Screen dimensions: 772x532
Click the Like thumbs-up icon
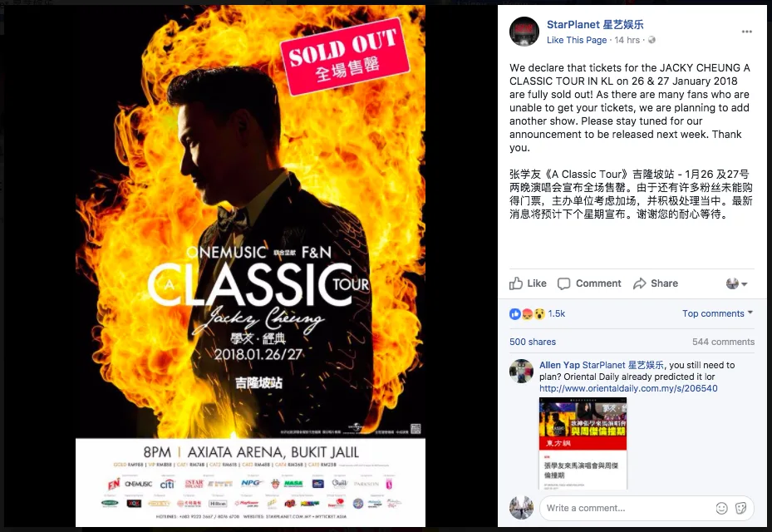coord(515,283)
